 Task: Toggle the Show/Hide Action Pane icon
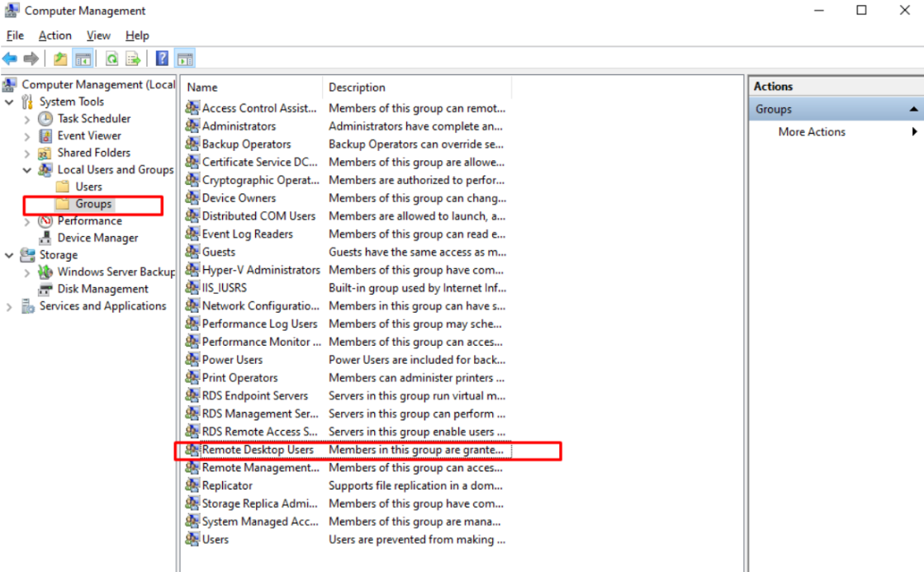pyautogui.click(x=185, y=58)
